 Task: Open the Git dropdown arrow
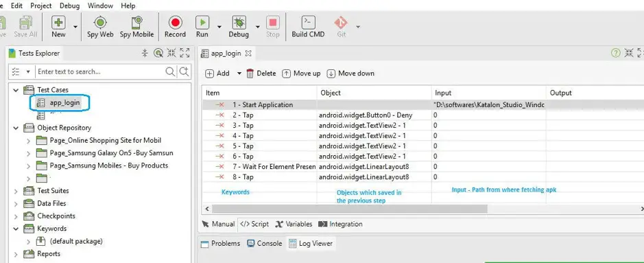358,27
